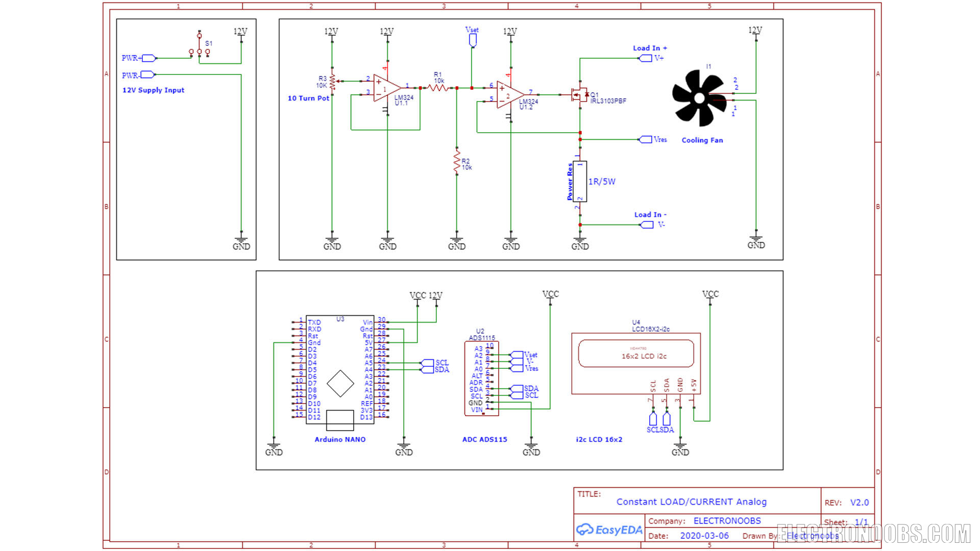Click the "Load In -" label
The image size is (980, 551).
tap(650, 215)
